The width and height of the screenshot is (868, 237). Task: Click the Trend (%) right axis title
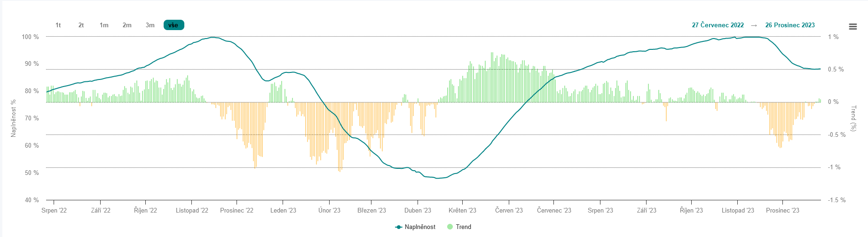(853, 118)
